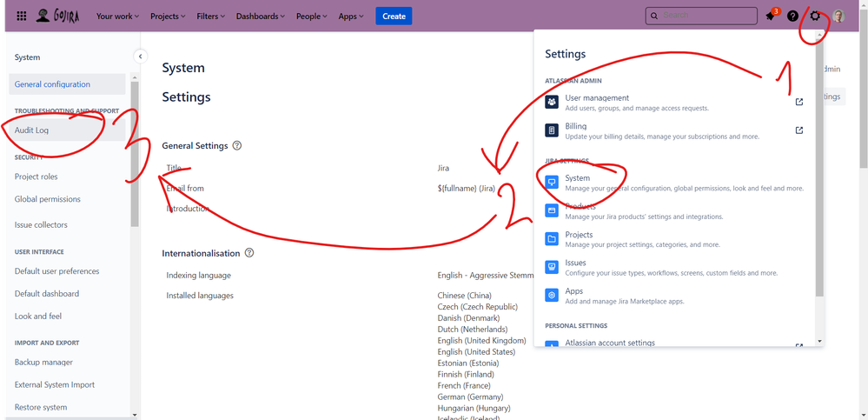Click help icon beside Internationalisation
Image resolution: width=868 pixels, height=420 pixels.
point(249,253)
